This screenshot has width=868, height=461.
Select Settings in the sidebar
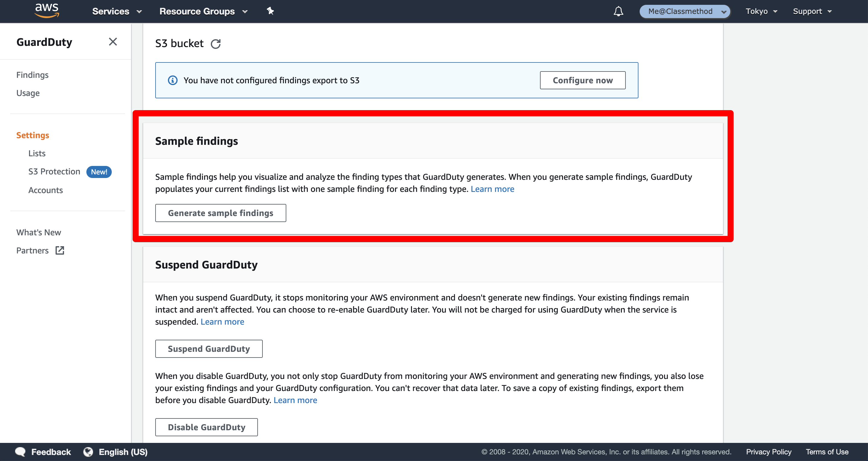(33, 135)
